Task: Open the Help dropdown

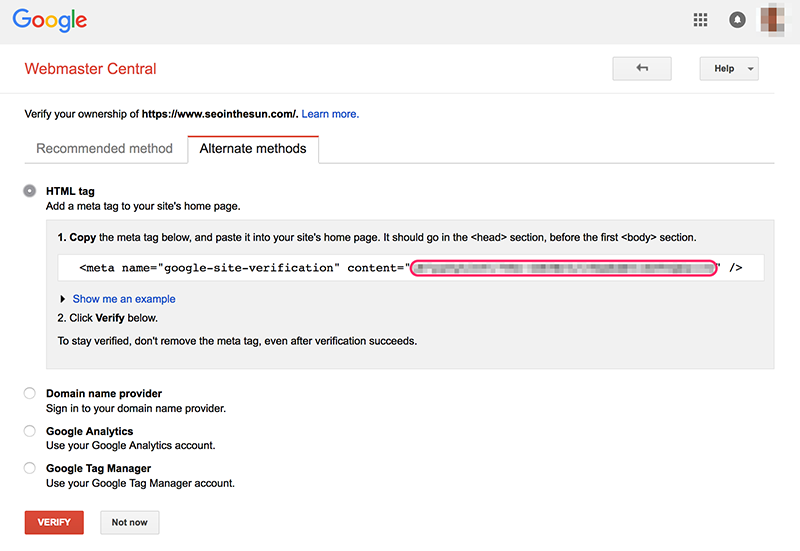Action: click(x=729, y=68)
